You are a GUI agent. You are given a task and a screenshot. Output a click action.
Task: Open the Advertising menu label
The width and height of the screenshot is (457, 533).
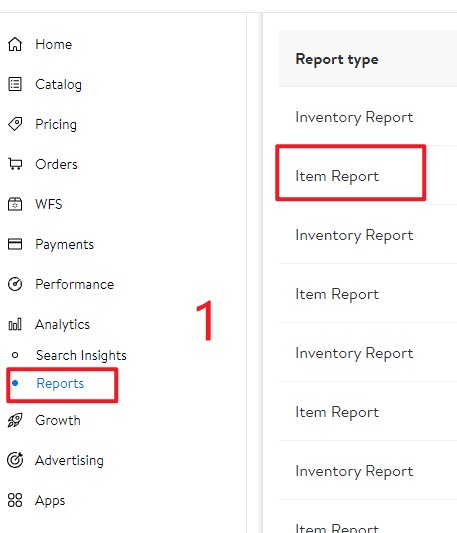click(69, 461)
